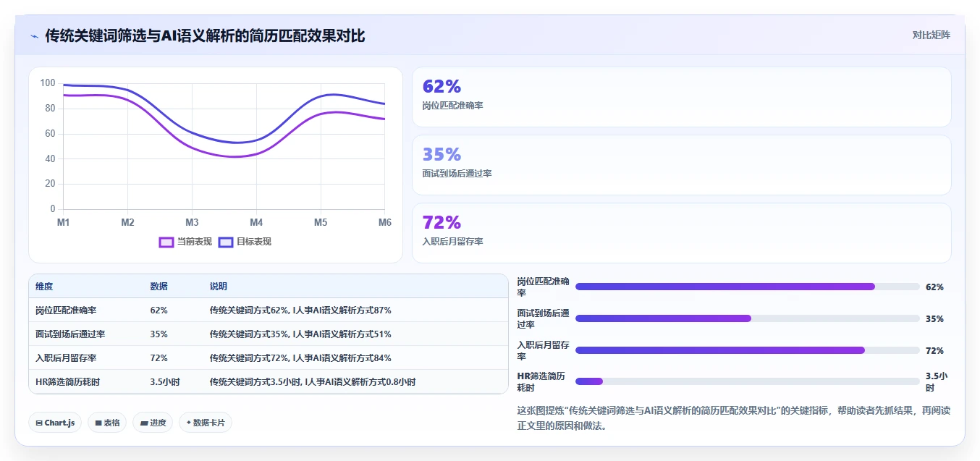Select table cell HR筛选简历耗时
Screen dimensions: 980x461
click(x=67, y=382)
